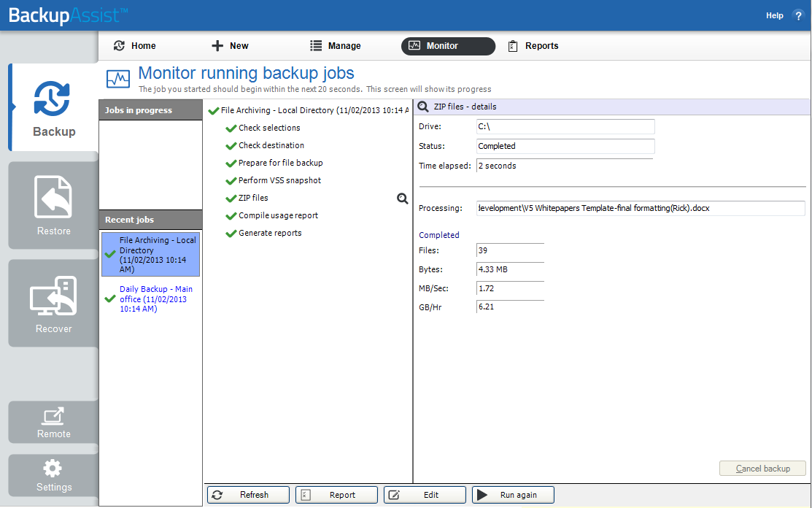Viewport: 812px width, 508px height.
Task: Open the Recover section in sidebar
Action: pyautogui.click(x=53, y=304)
